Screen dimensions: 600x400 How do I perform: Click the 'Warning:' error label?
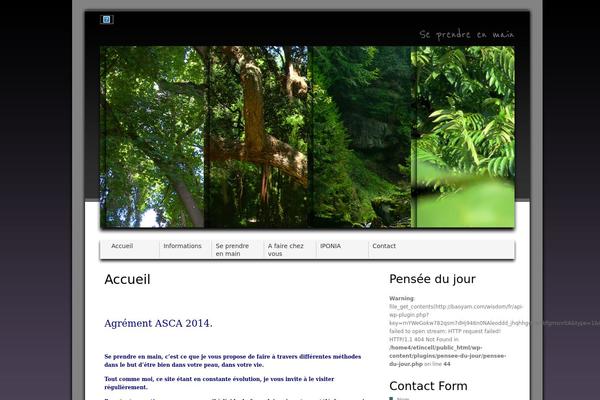pos(402,298)
